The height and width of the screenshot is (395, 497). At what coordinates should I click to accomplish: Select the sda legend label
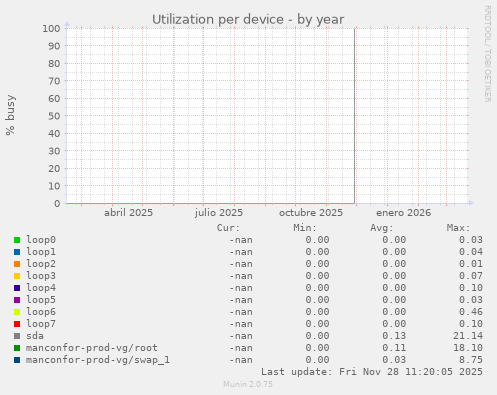pyautogui.click(x=35, y=336)
